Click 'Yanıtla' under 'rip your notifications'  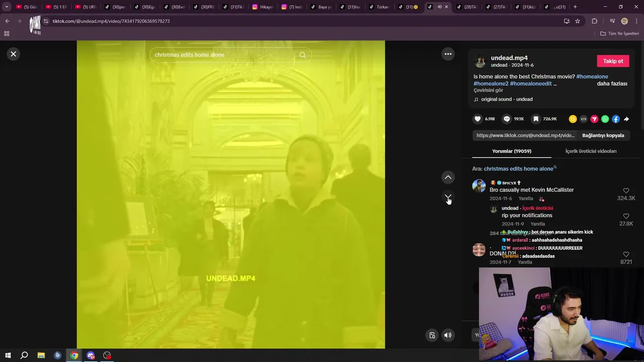coord(537,224)
